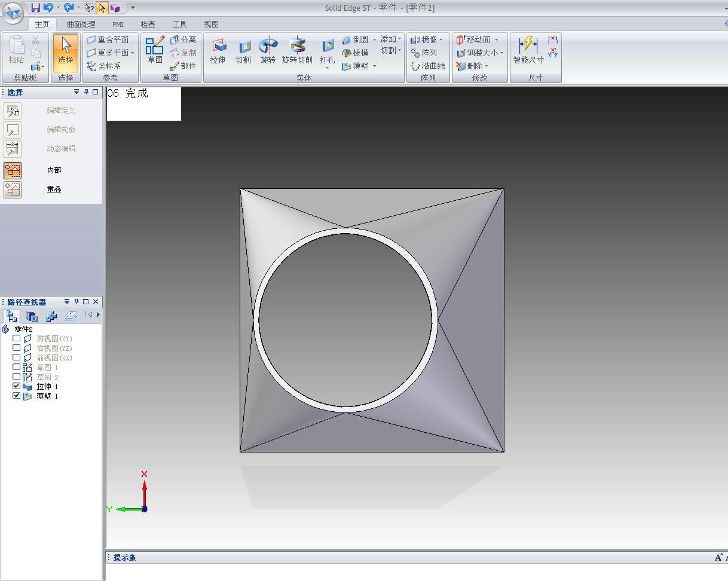Open the 路径查找器 panel options menu arrow
Screen dimensions: 728x581
67,302
